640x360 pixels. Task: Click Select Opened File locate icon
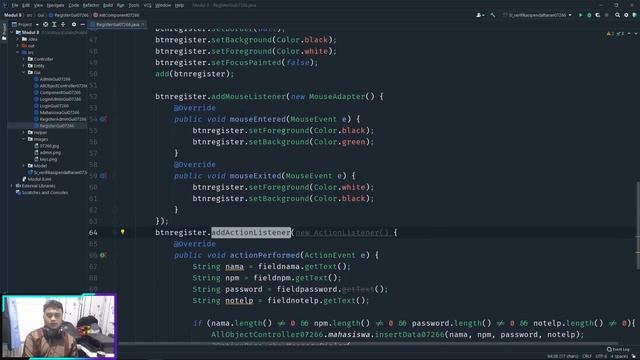point(45,24)
